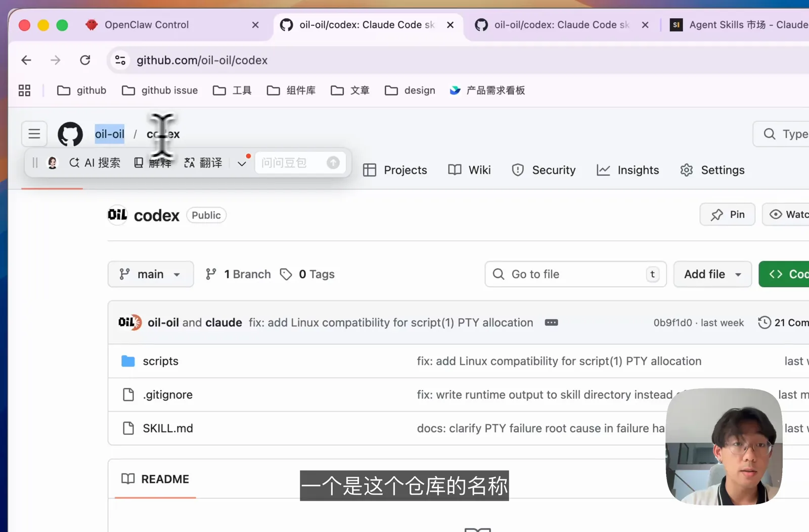Open the github bookmarks folder

[x=81, y=91]
